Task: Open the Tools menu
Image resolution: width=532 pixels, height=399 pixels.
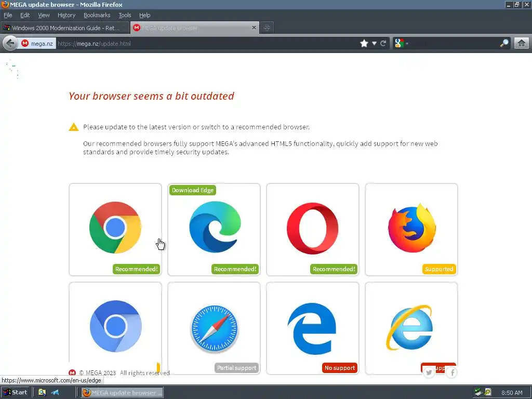Action: point(125,15)
